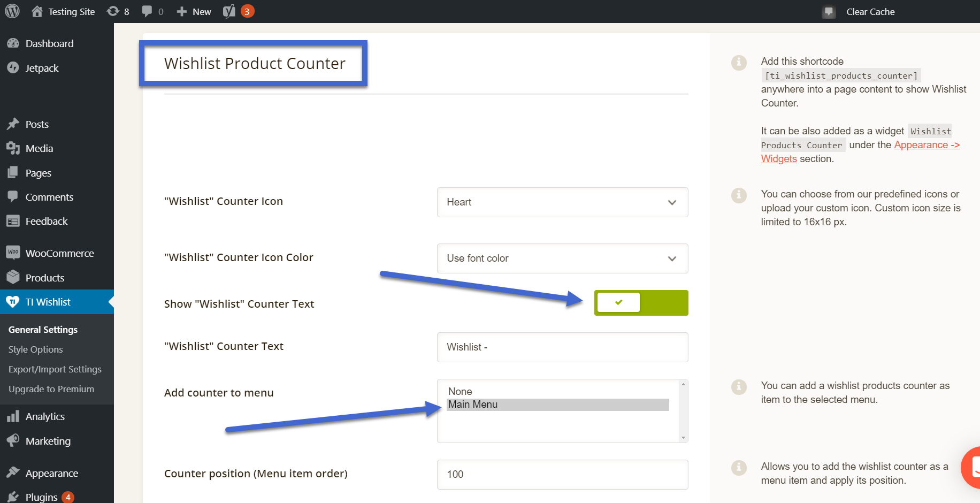This screenshot has width=980, height=503.
Task: Open the Analytics sidebar icon
Action: click(x=13, y=416)
